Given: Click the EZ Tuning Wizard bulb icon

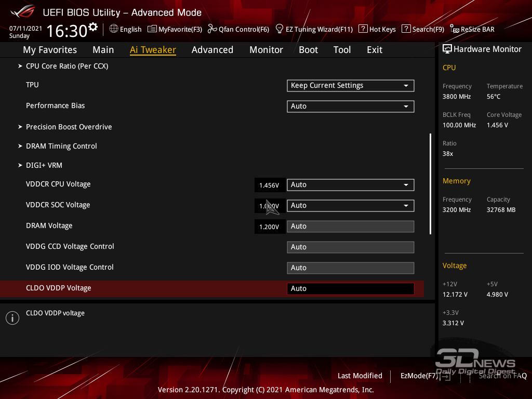Looking at the screenshot, I should click(x=280, y=29).
